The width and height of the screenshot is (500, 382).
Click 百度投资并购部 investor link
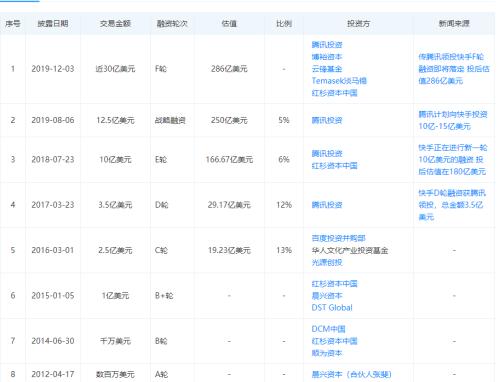pos(338,238)
